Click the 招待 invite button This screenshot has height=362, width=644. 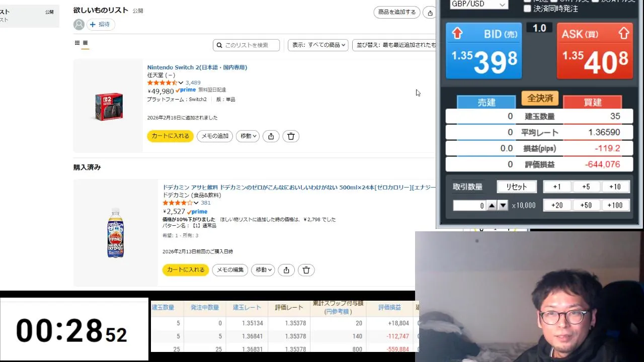click(x=101, y=24)
